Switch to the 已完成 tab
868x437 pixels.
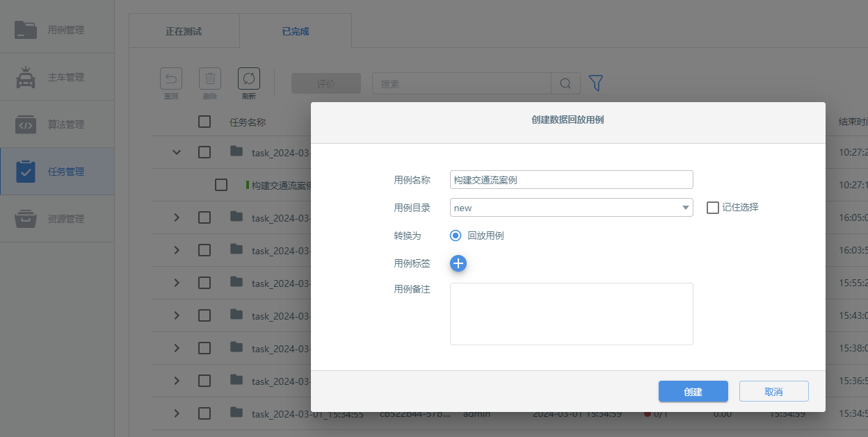pos(296,31)
